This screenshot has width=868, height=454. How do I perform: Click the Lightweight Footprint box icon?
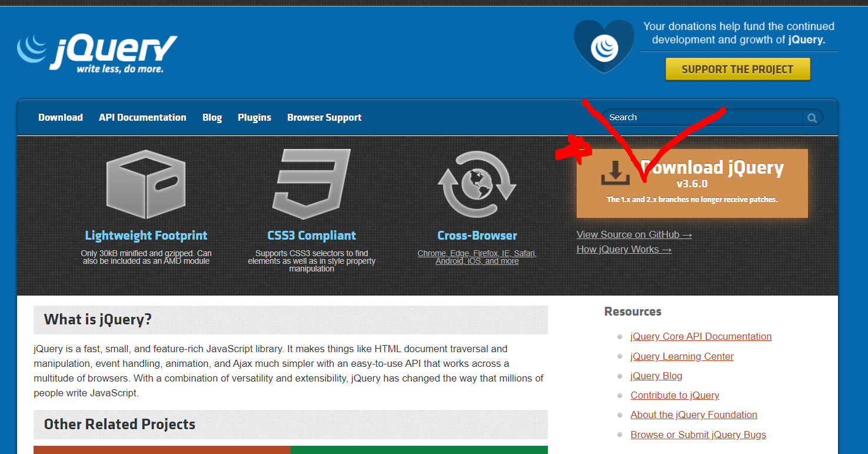pos(146,184)
